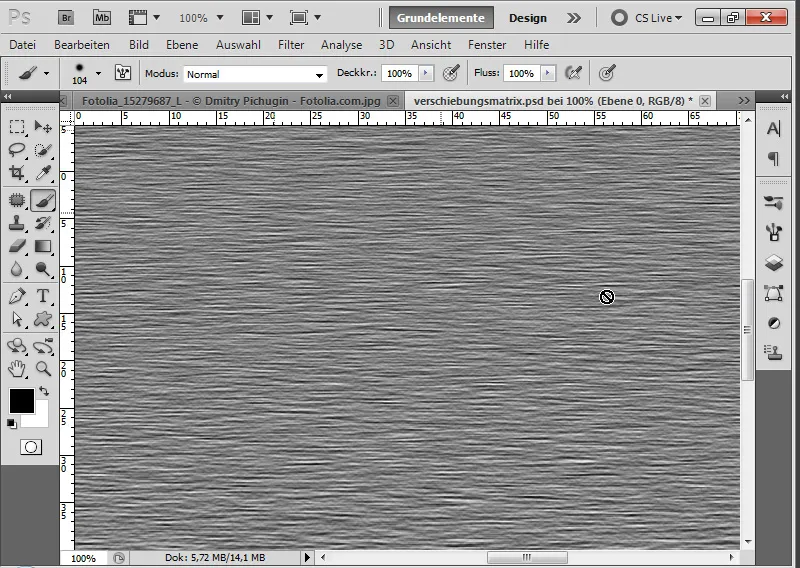Select the Move tool
Viewport: 800px width, 568px height.
tap(43, 127)
